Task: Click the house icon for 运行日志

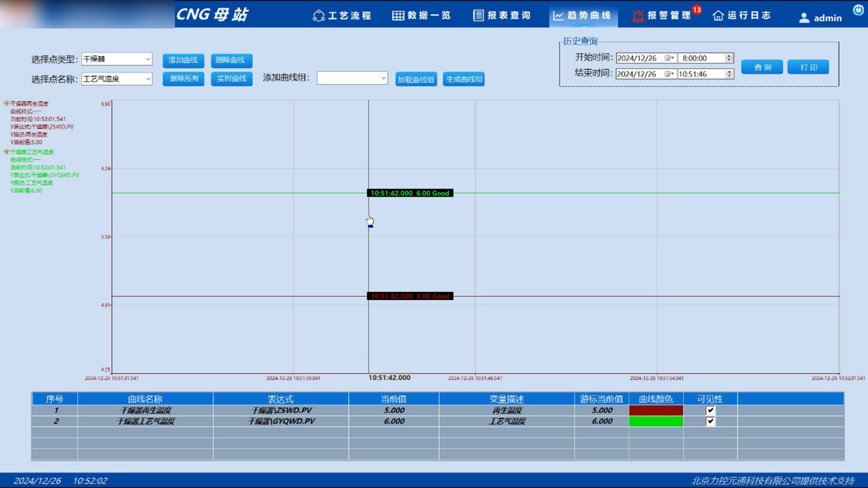Action: point(718,16)
